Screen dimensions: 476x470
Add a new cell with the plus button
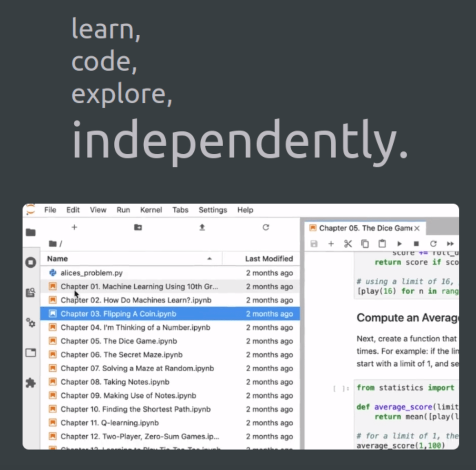coord(331,243)
